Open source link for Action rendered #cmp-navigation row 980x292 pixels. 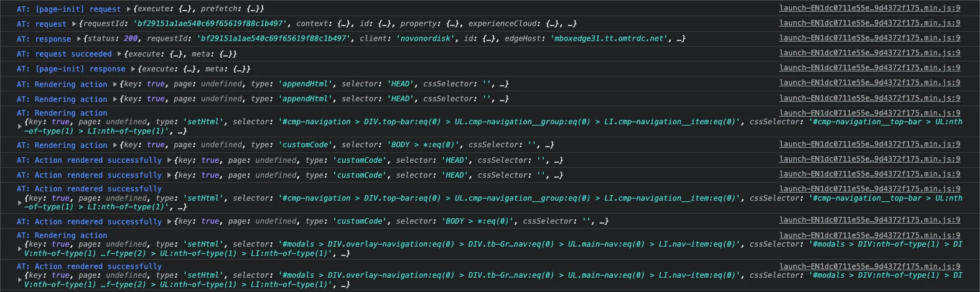point(869,189)
